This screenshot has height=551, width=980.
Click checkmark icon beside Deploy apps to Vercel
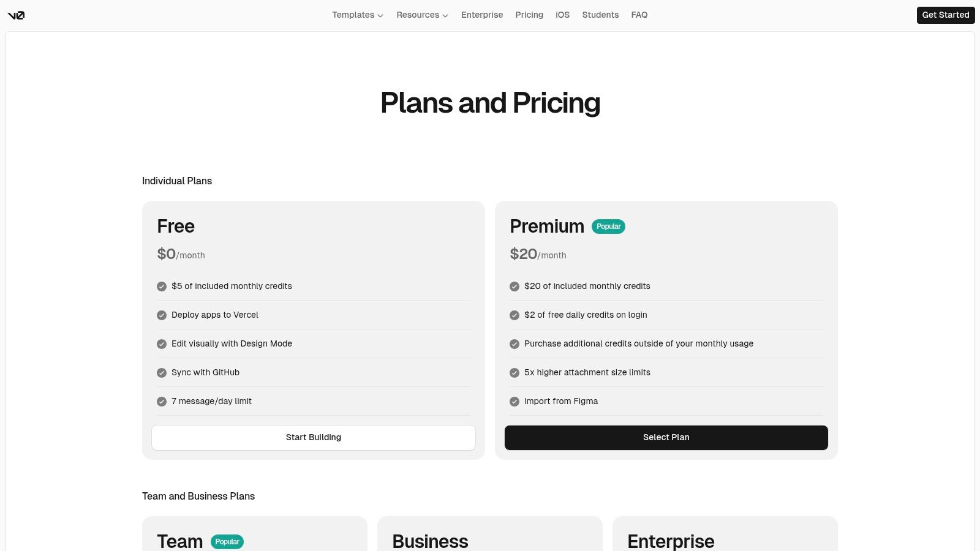(x=162, y=315)
